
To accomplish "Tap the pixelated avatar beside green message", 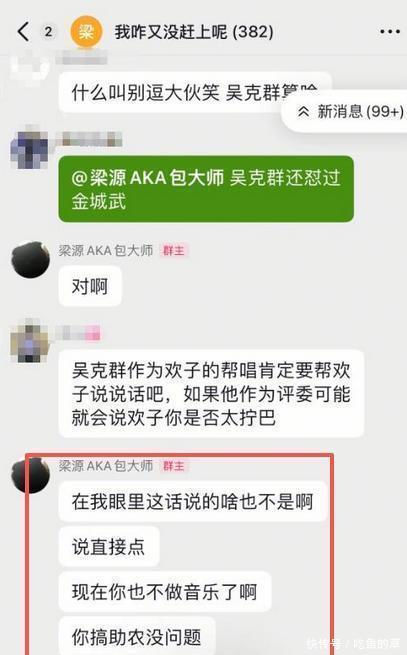I will (29, 149).
